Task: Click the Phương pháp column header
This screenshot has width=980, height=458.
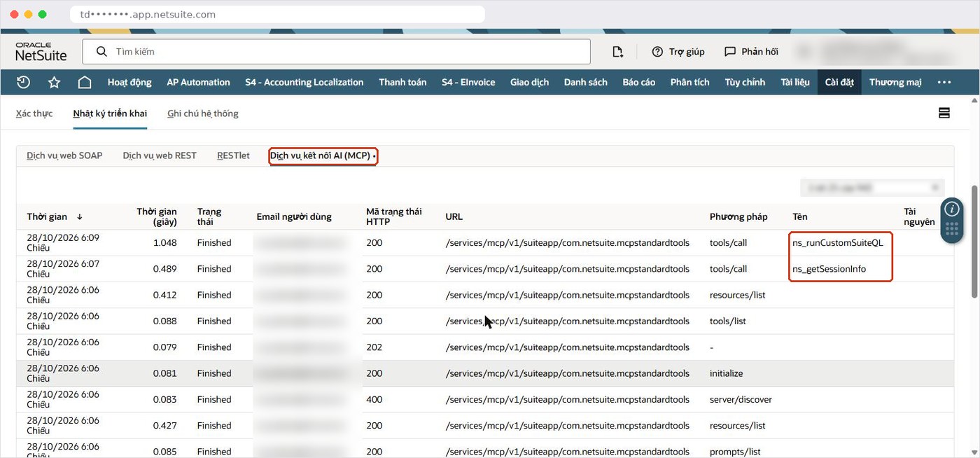Action: (x=738, y=217)
